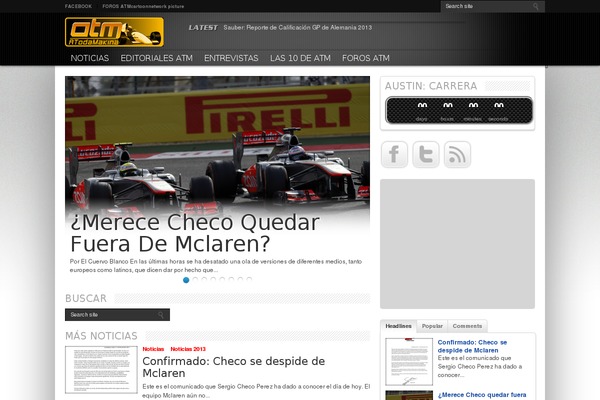Click the featured McLaren cars slider image
600x400 pixels.
(x=217, y=144)
